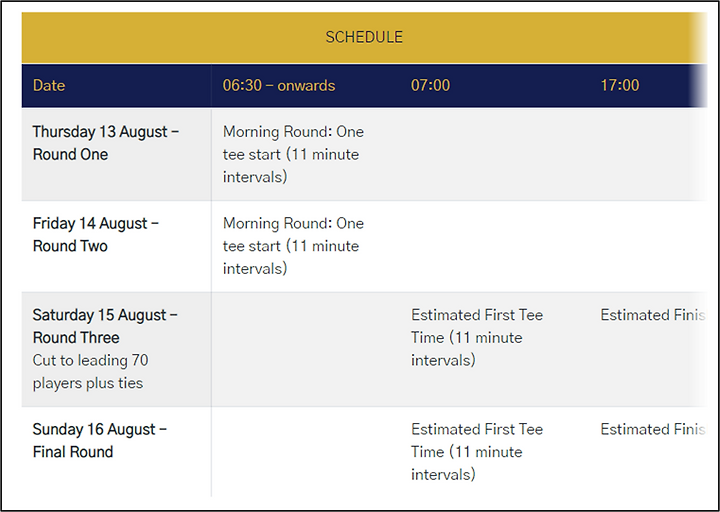Viewport: 720px width, 512px height.
Task: Click empty 06:30 cell in Sunday row
Action: point(305,452)
